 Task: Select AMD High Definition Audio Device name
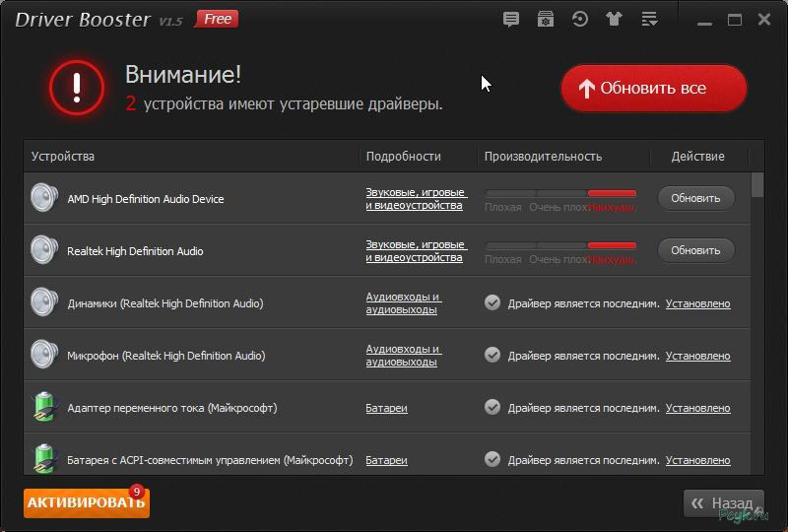[146, 199]
